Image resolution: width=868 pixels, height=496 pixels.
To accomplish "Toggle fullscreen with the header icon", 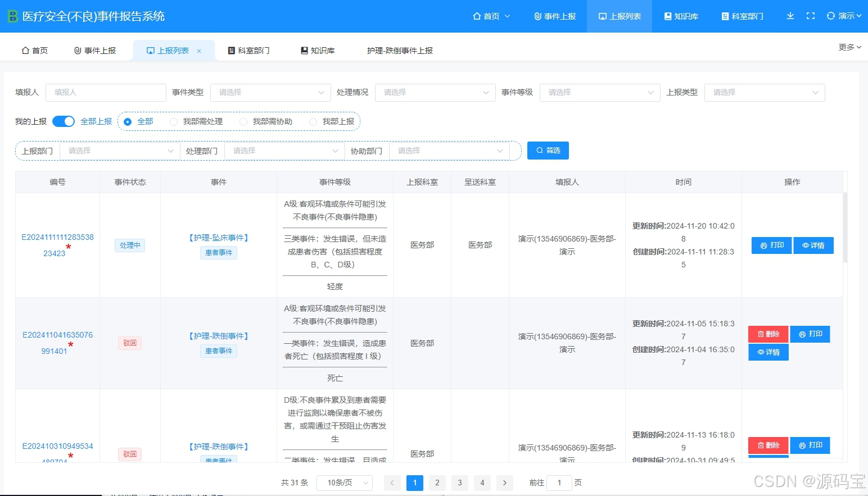I will pyautogui.click(x=810, y=16).
